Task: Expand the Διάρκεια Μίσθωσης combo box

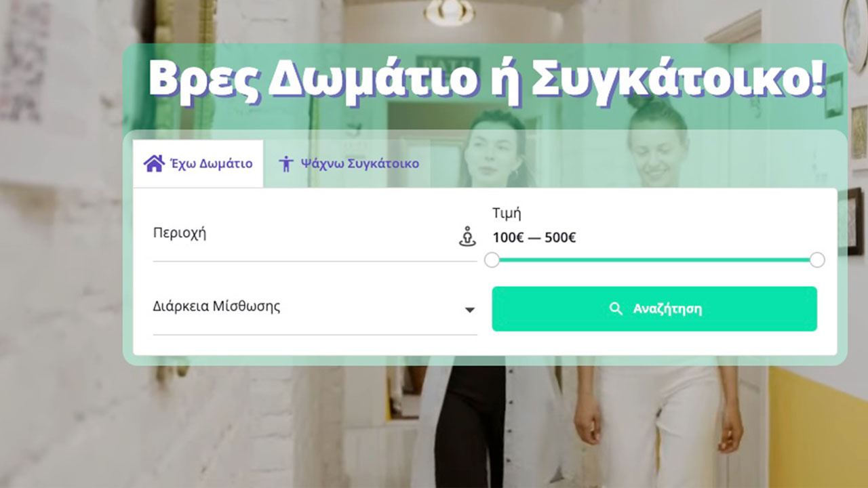Action: 315,310
